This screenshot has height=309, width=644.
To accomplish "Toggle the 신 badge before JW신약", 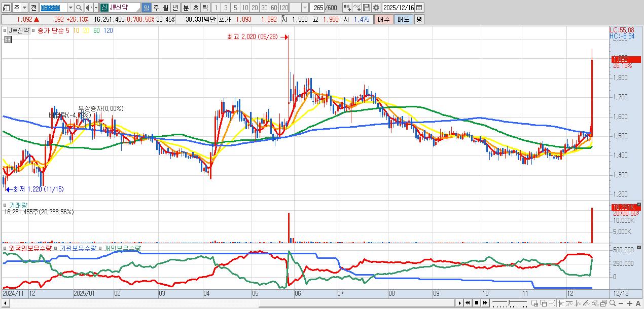I will click(x=104, y=8).
